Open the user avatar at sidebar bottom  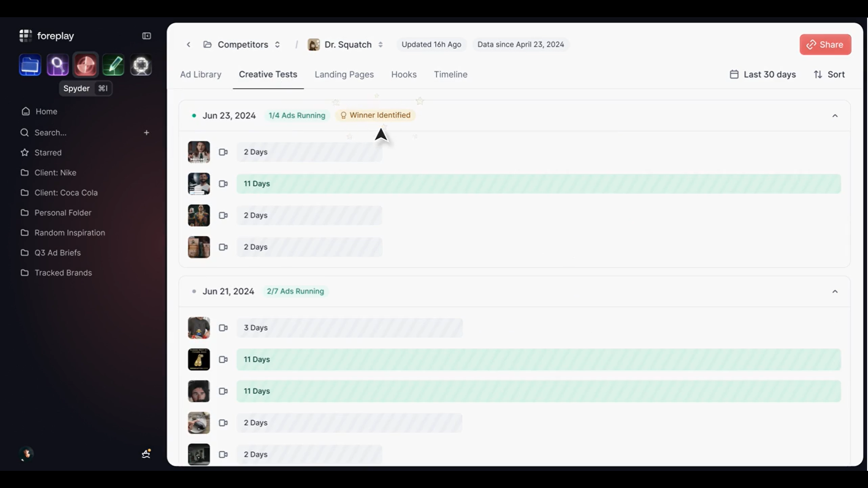click(x=27, y=453)
